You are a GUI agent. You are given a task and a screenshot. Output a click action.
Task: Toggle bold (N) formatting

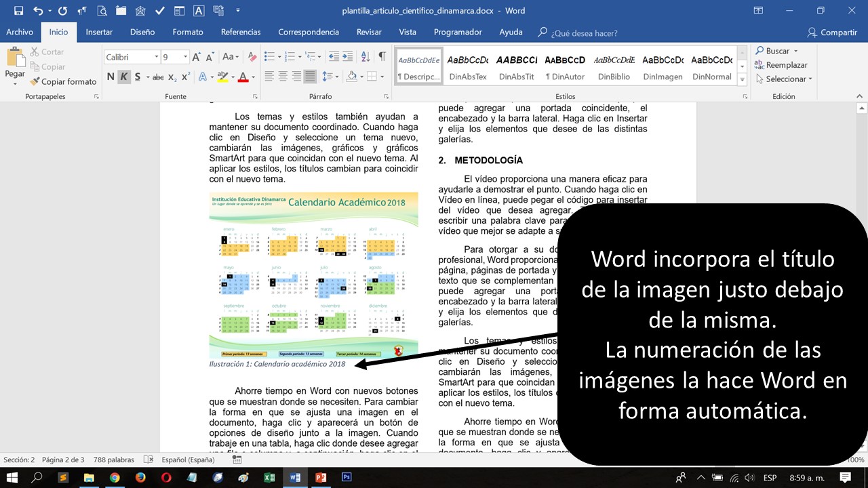pos(111,77)
